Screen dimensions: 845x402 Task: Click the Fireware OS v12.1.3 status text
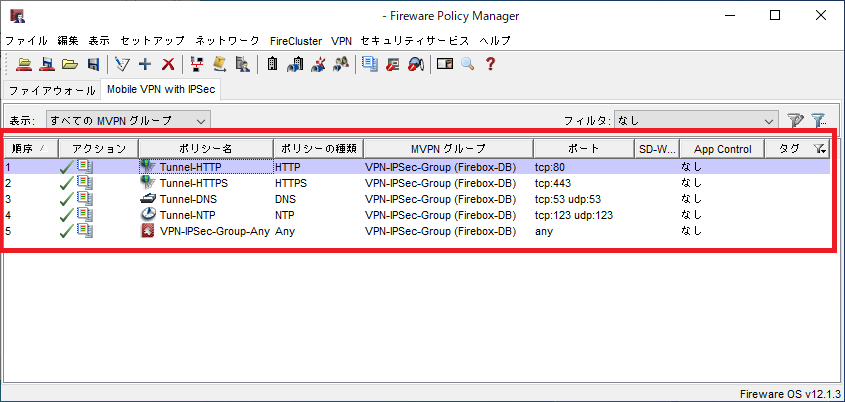790,393
